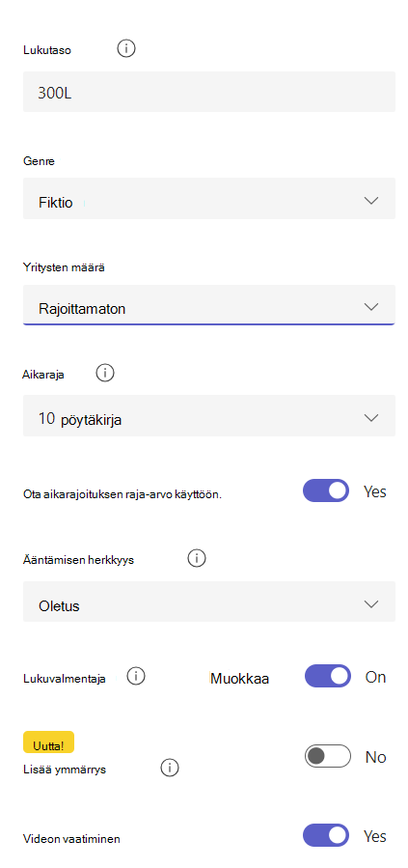Viewport: 408px width, 868px height.
Task: Click info icon beside Ääntämisen herkkyys
Action: click(x=196, y=559)
